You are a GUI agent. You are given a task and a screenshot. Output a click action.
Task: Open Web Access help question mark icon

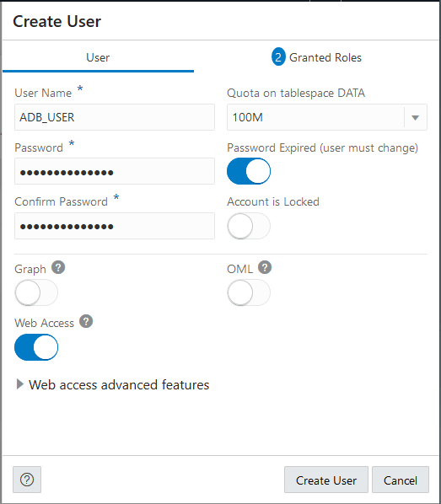(x=86, y=321)
